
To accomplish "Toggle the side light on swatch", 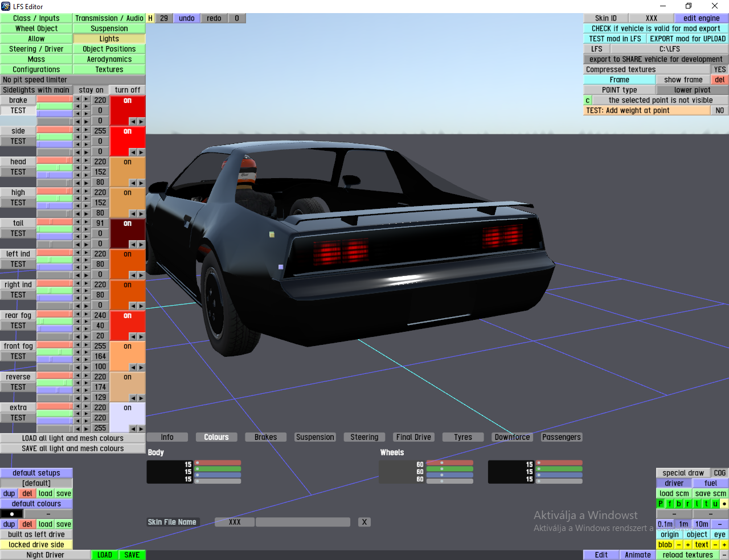I will pos(128,141).
